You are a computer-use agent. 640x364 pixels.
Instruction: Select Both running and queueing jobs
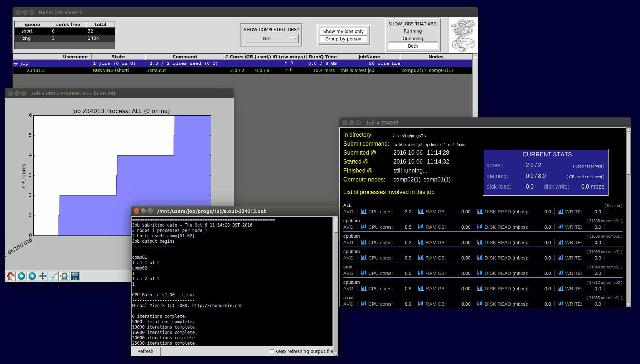(413, 46)
